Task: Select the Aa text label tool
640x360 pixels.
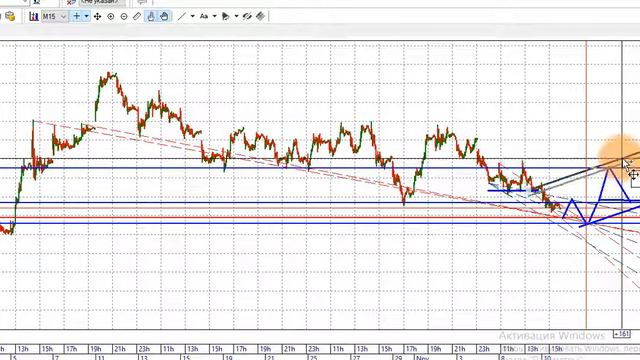Action: click(x=204, y=16)
